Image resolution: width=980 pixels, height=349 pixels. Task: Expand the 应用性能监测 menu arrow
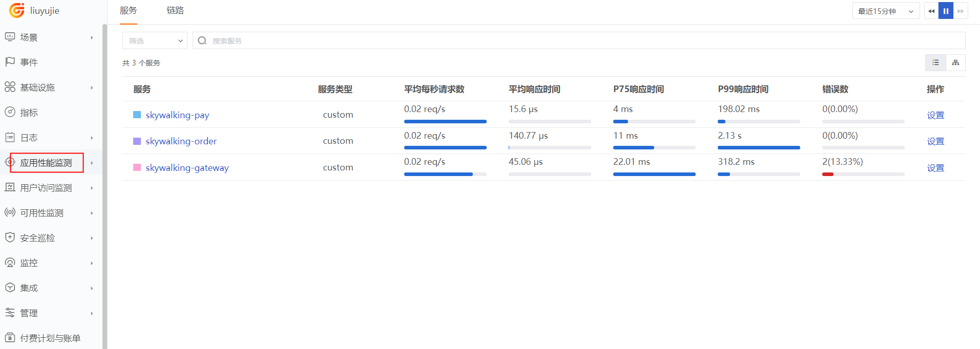(92, 163)
